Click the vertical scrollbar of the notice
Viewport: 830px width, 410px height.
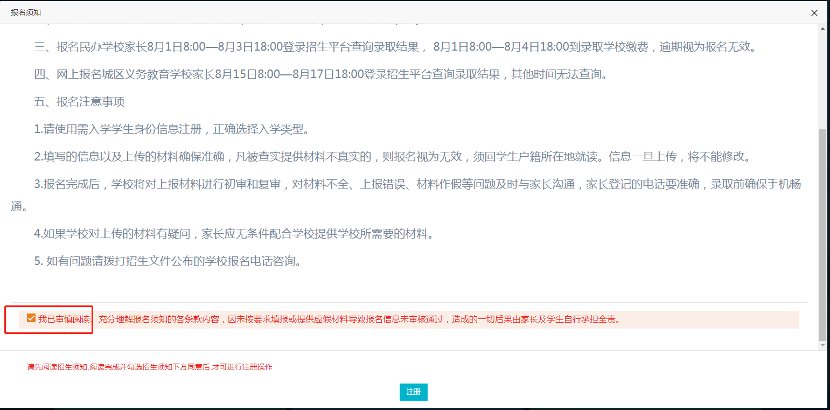[x=821, y=234]
